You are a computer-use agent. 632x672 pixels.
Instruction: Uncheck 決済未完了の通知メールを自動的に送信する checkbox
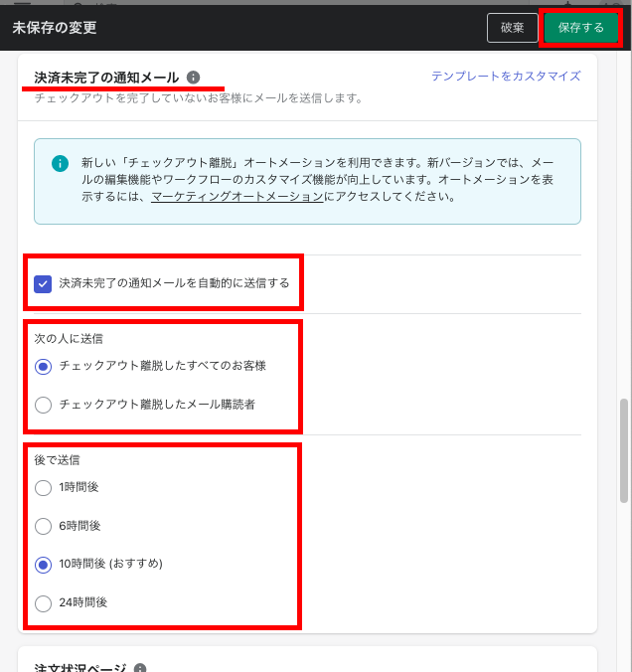(43, 283)
